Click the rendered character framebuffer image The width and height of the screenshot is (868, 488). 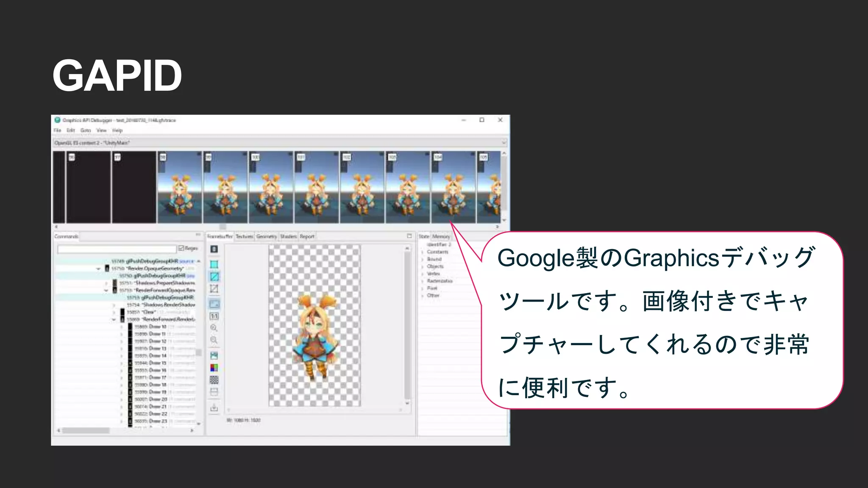coord(314,325)
